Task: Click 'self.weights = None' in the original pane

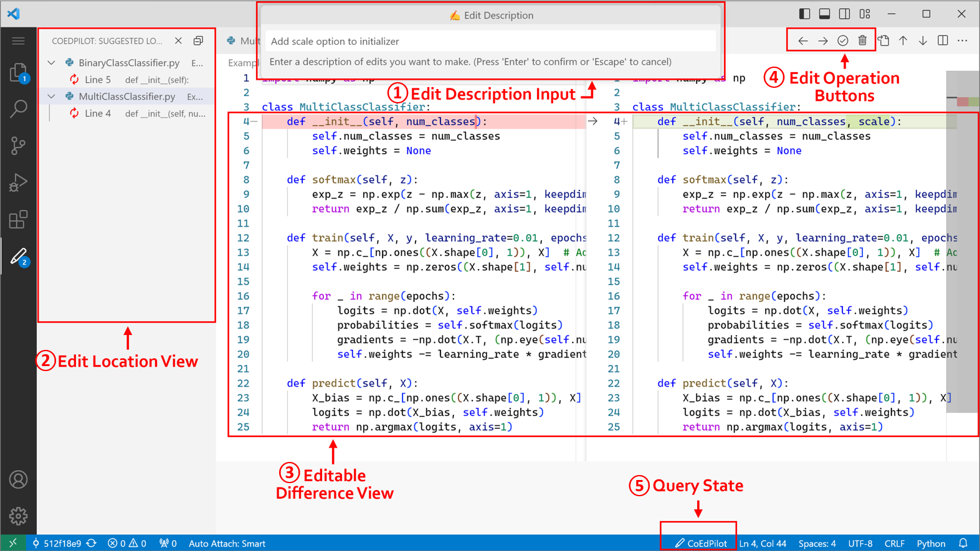Action: pyautogui.click(x=371, y=151)
